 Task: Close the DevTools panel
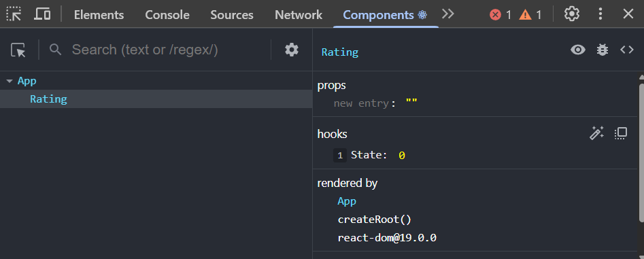[x=628, y=14]
